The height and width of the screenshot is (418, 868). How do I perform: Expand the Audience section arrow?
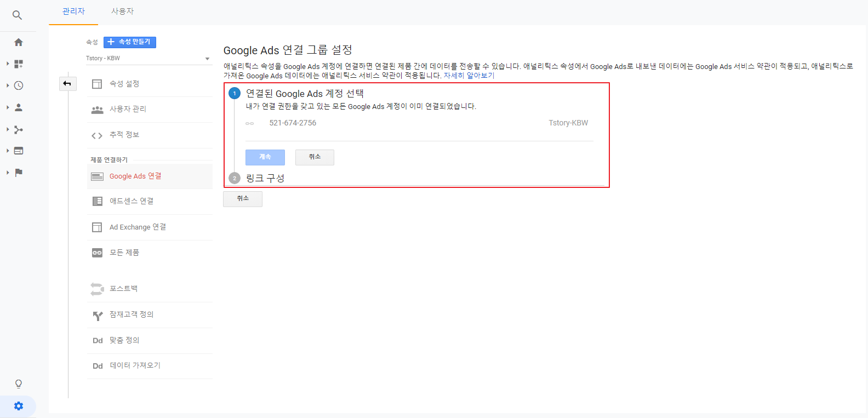[8, 107]
